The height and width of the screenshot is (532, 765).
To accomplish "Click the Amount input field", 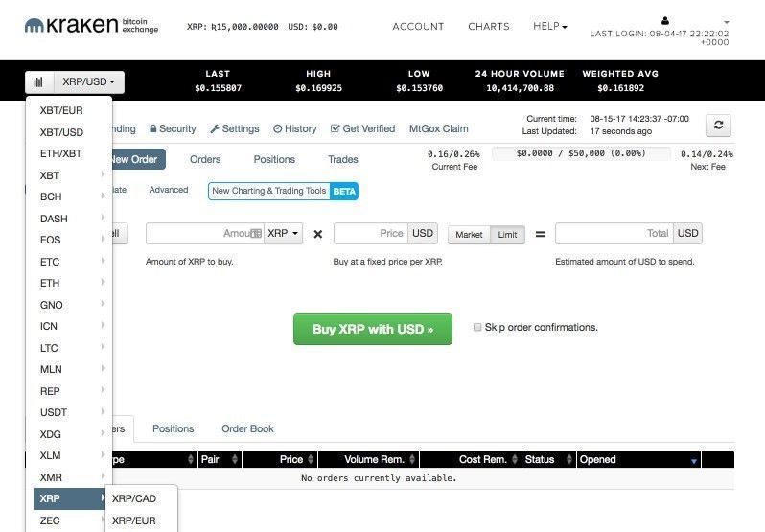I will (205, 234).
